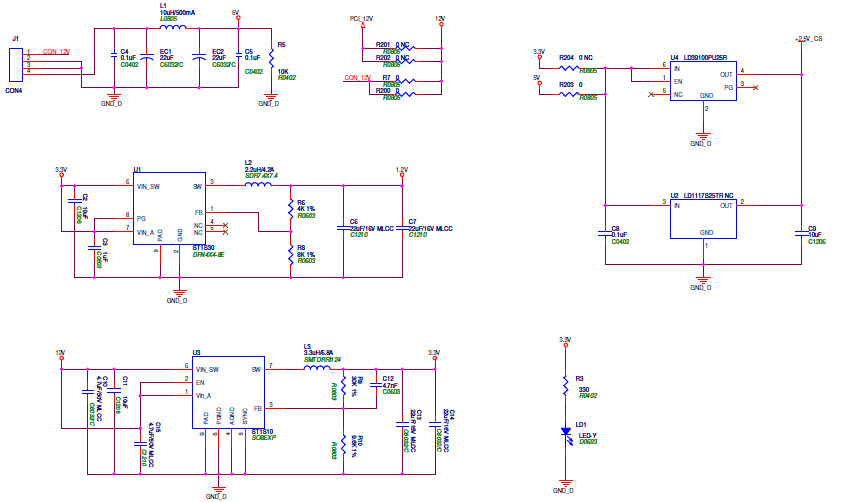Click the red CON_12V net label near J1
This screenshot has width=844, height=502.
tap(56, 51)
